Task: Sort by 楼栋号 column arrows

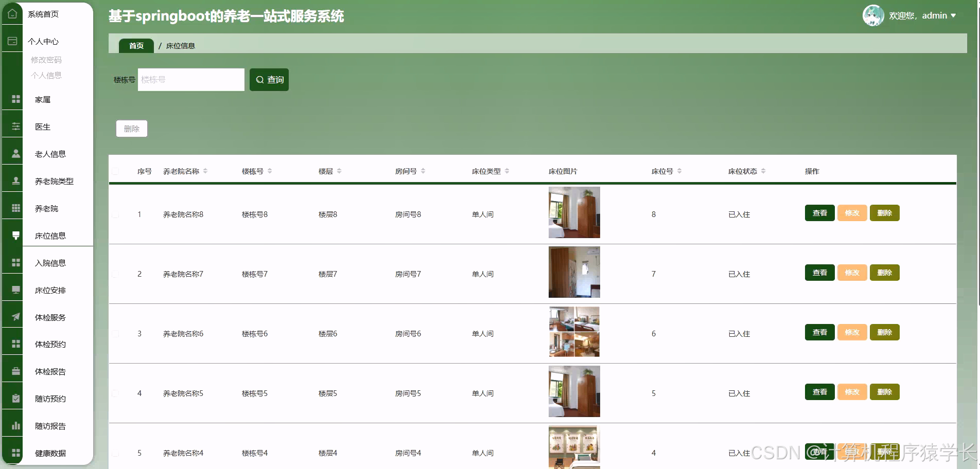Action: [270, 171]
